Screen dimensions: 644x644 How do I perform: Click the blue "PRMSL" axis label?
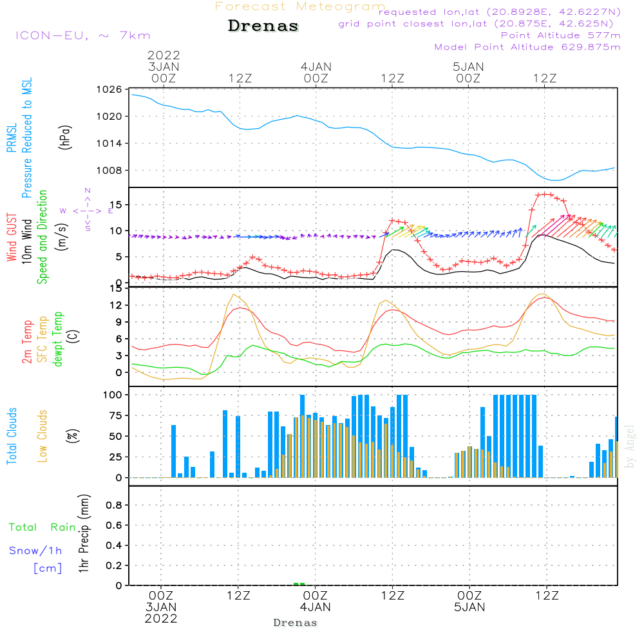click(12, 138)
